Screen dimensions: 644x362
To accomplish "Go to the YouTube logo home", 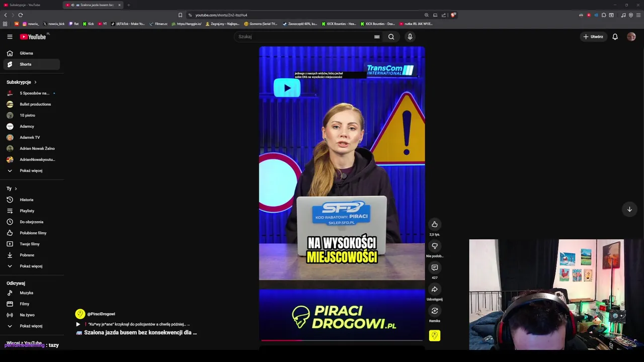I will 33,37.
